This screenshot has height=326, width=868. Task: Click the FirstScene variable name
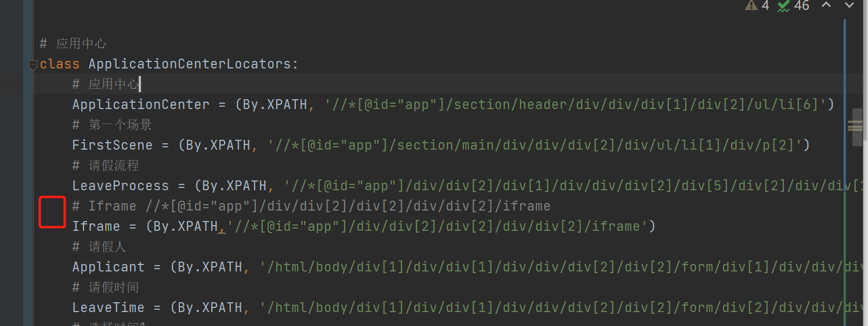pos(112,145)
